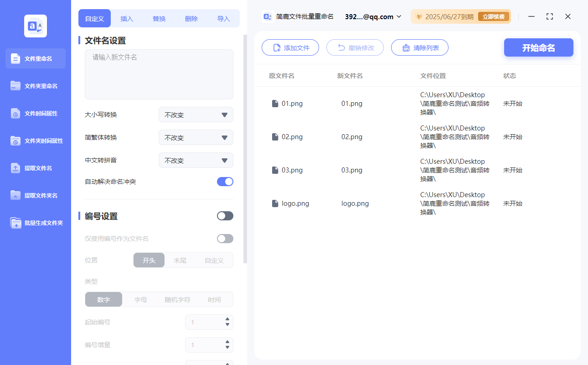Open the 文件时间属性 panel
588x365 pixels.
point(35,113)
